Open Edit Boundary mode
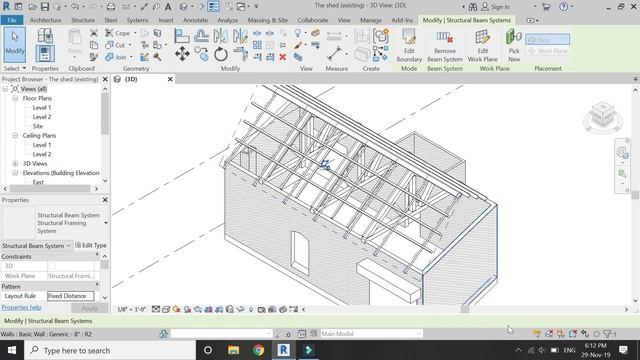The width and height of the screenshot is (640, 360). tap(409, 45)
